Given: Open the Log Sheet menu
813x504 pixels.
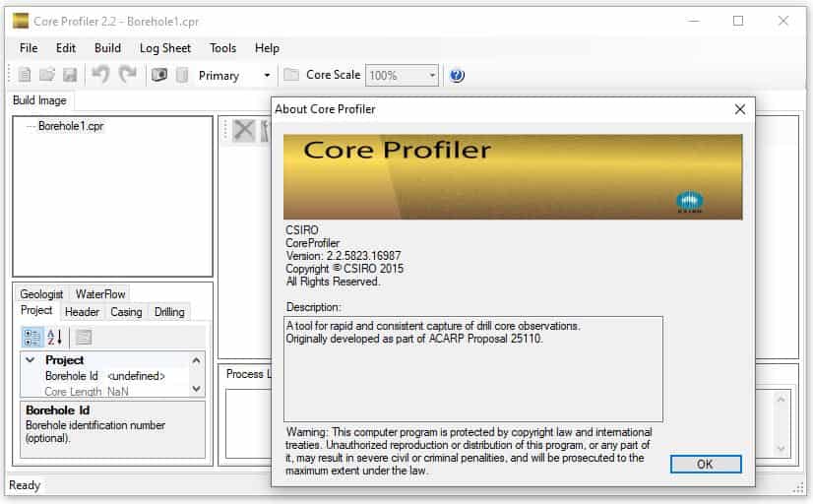Looking at the screenshot, I should coord(165,48).
